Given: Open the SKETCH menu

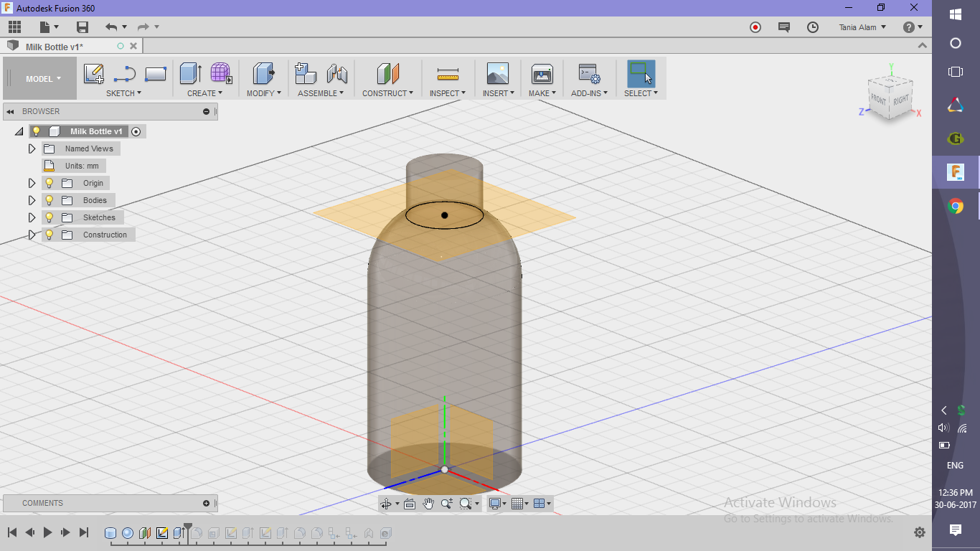Looking at the screenshot, I should click(x=123, y=93).
